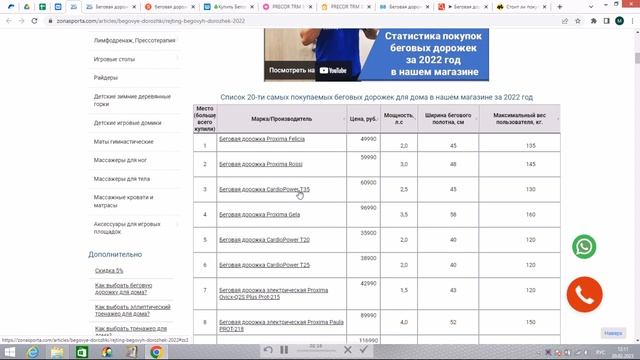Open the green Excel taskbar icon
640x360 pixels.
(82, 352)
